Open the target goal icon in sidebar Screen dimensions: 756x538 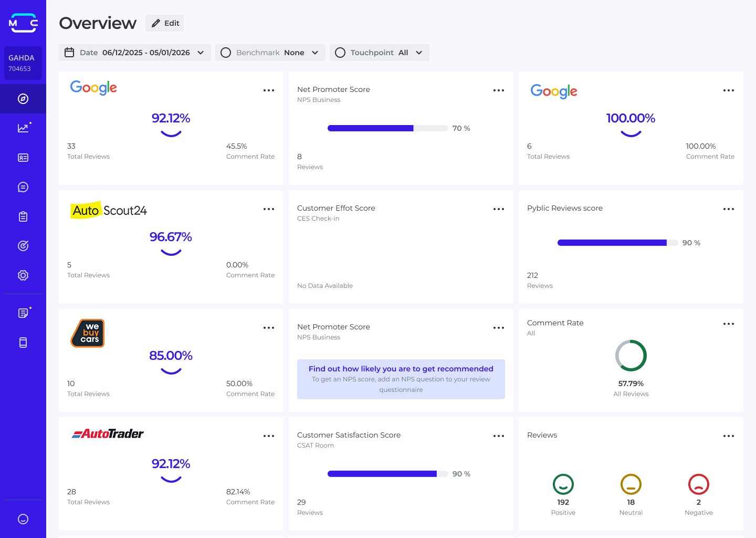click(x=23, y=246)
